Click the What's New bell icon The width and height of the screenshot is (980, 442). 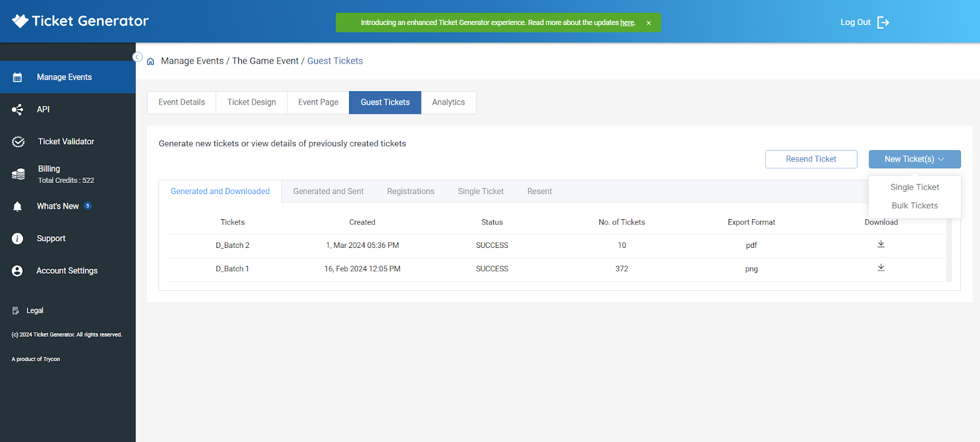pyautogui.click(x=17, y=206)
